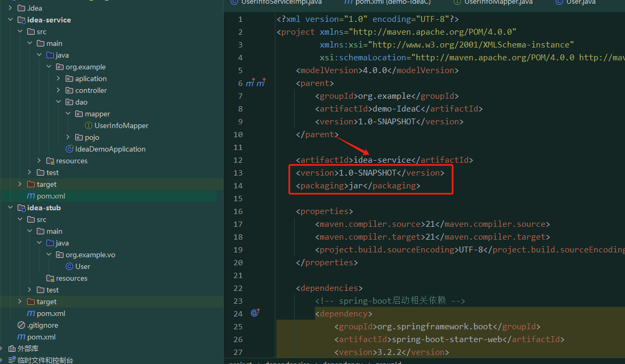Click the root pom.xml Maven icon

point(21,337)
